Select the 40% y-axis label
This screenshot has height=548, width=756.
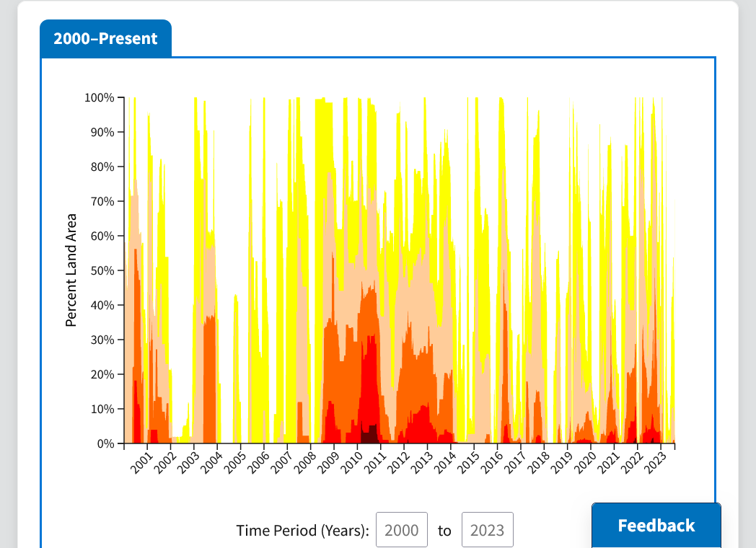(x=102, y=305)
